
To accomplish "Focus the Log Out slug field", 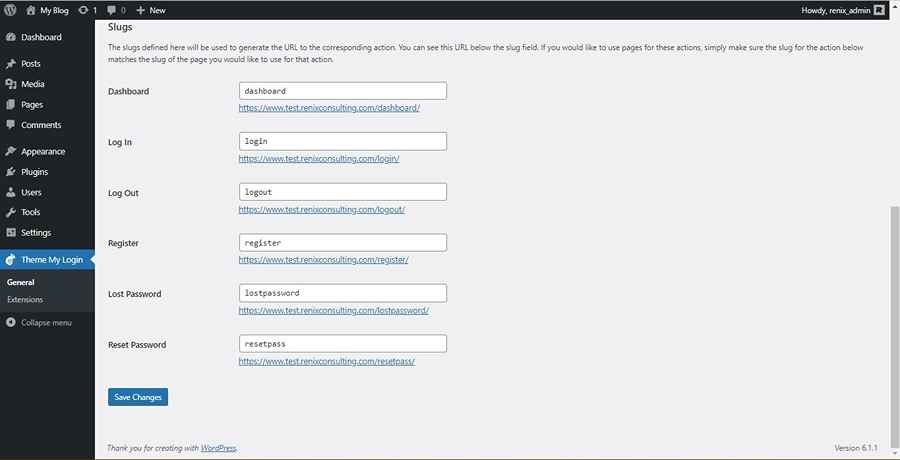I will click(x=343, y=192).
